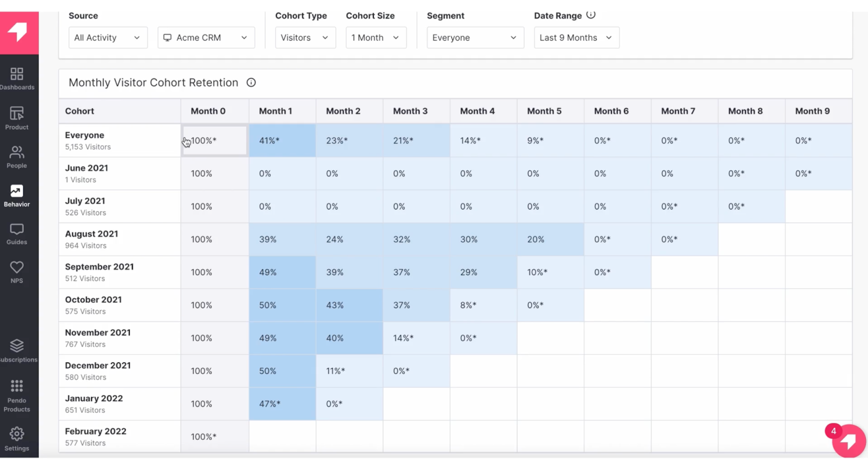Viewport: 868px width, 459px height.
Task: Open Dashboards in the sidebar
Action: [17, 78]
